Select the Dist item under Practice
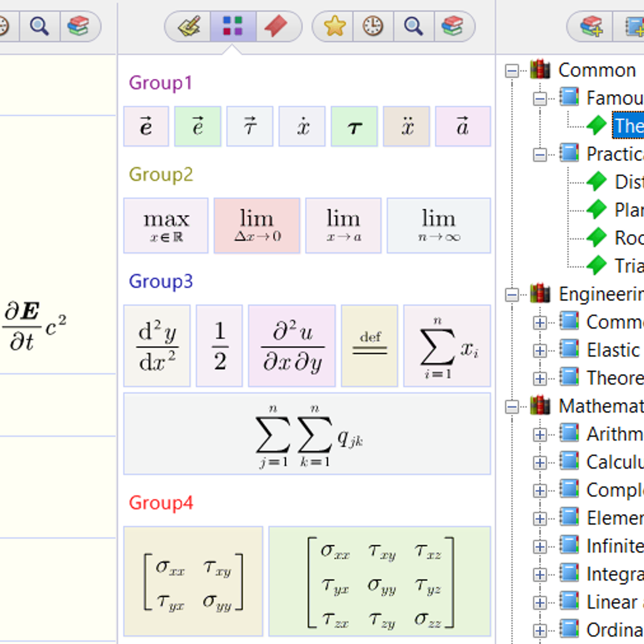644x644 pixels. tap(628, 182)
